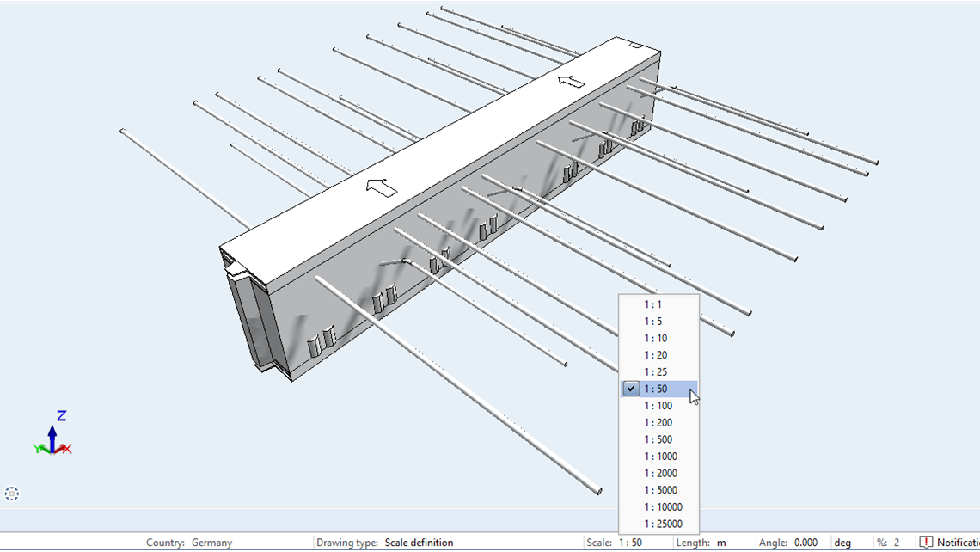Screen dimensions: 980x552
Task: Click the Notifications warning icon
Action: 926,543
